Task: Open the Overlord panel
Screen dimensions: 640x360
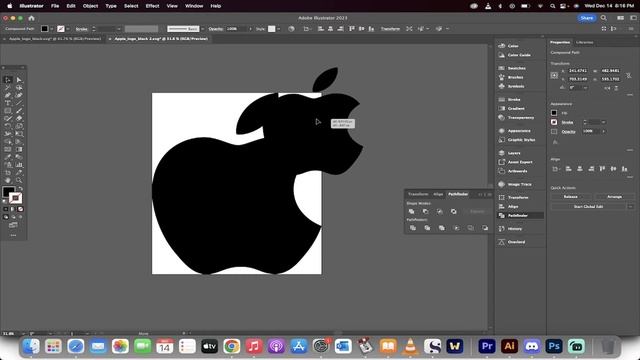Action: pyautogui.click(x=512, y=242)
